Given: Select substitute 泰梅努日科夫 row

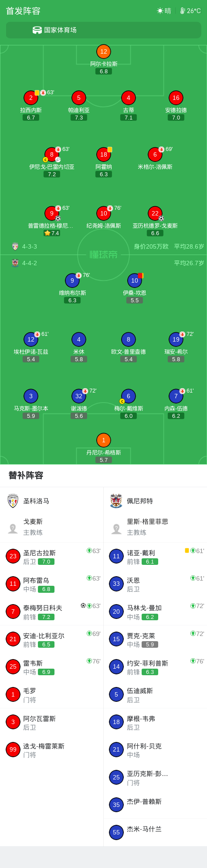Looking at the screenshot, I should (52, 612).
